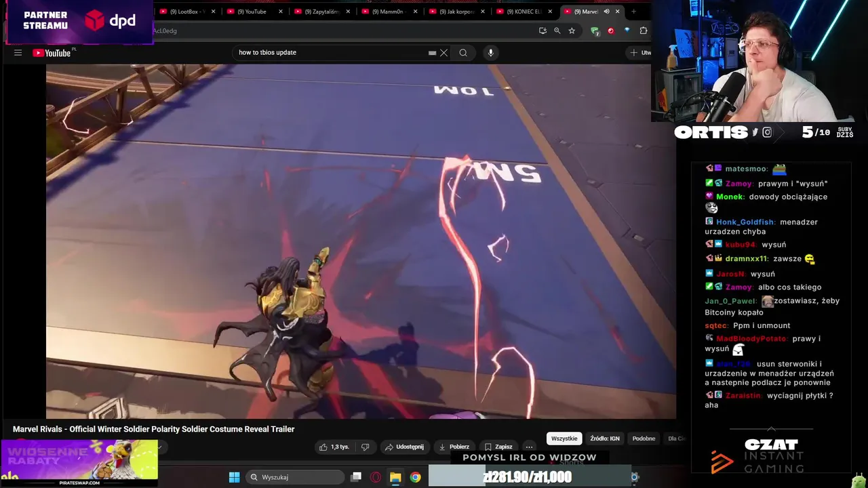Screen dimensions: 868x488
Task: Open the on-screen keyboard icon in search box
Action: (x=432, y=53)
